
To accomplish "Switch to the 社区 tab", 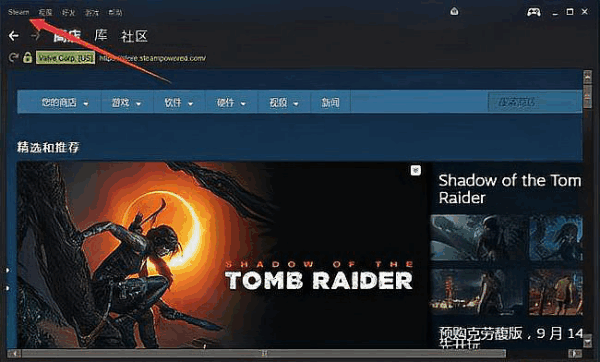I will [134, 36].
